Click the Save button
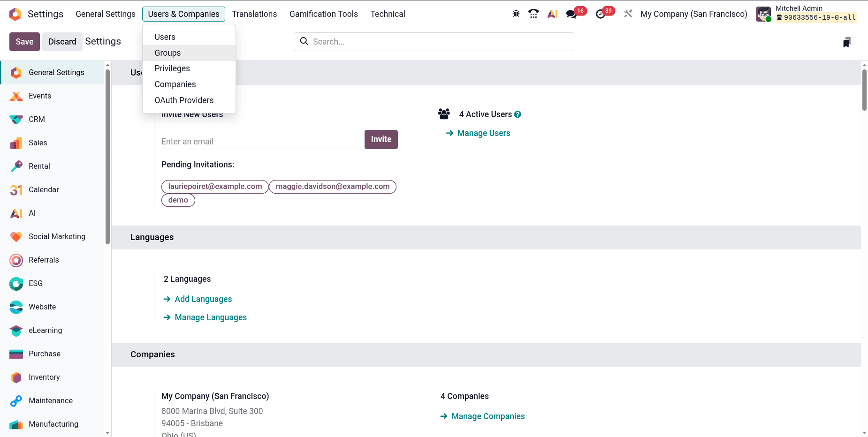This screenshot has height=437, width=868. click(x=24, y=41)
